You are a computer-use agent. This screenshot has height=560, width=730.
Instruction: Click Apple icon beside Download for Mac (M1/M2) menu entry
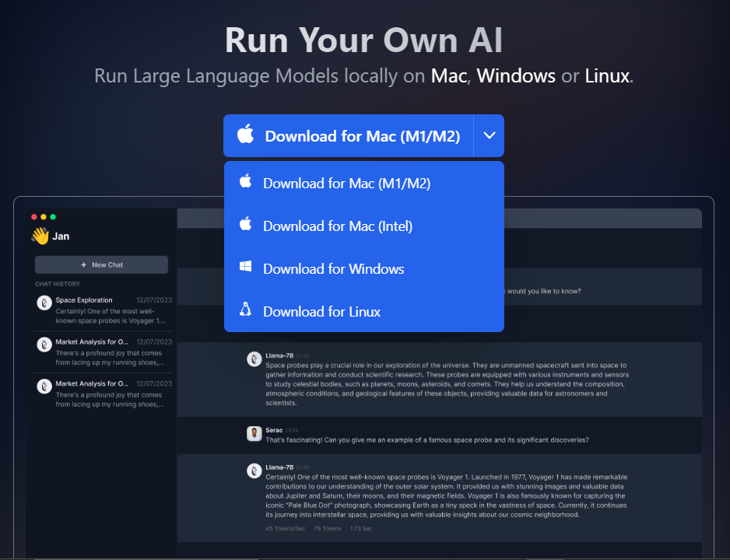click(x=245, y=183)
